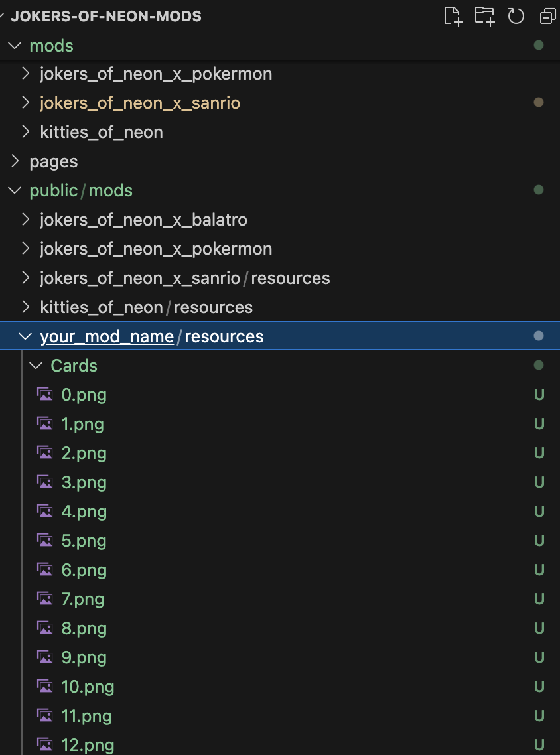Expand the jokers_of_neon_x_balatro folder chevron
560x755 pixels.
26,220
